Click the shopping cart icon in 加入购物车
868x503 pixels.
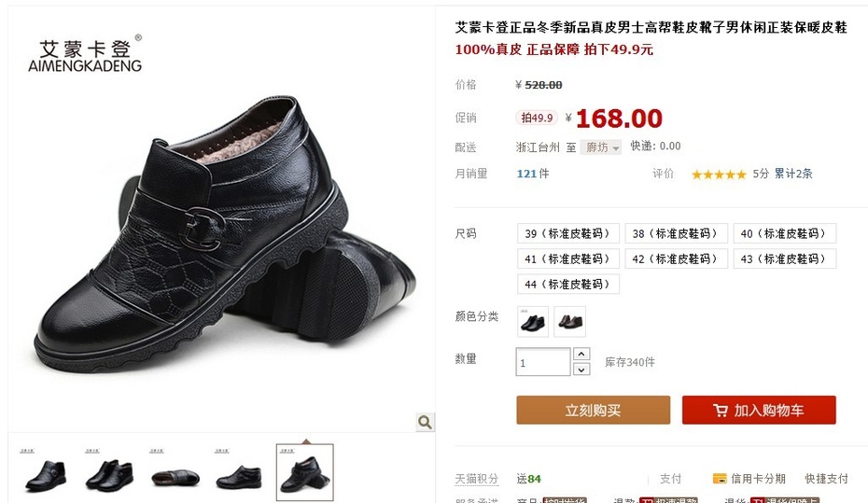(x=721, y=411)
